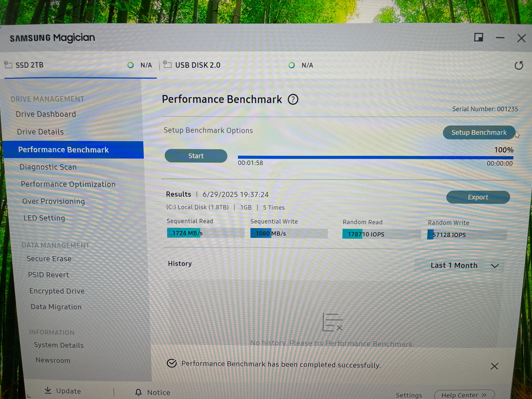
Task: Click the Notice bell icon
Action: click(138, 392)
